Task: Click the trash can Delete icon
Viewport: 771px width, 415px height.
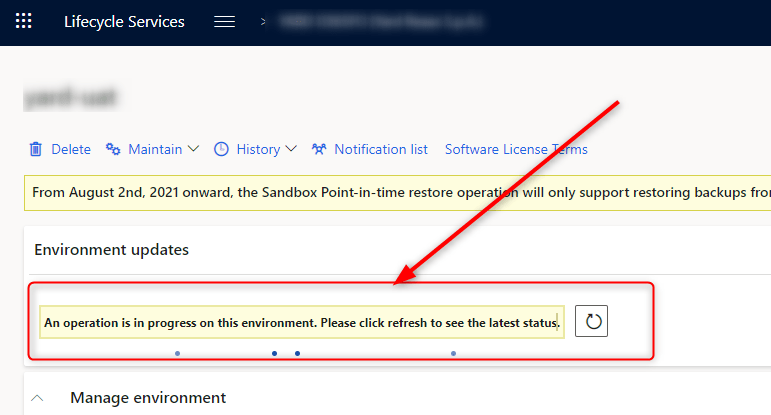Action: pyautogui.click(x=36, y=149)
